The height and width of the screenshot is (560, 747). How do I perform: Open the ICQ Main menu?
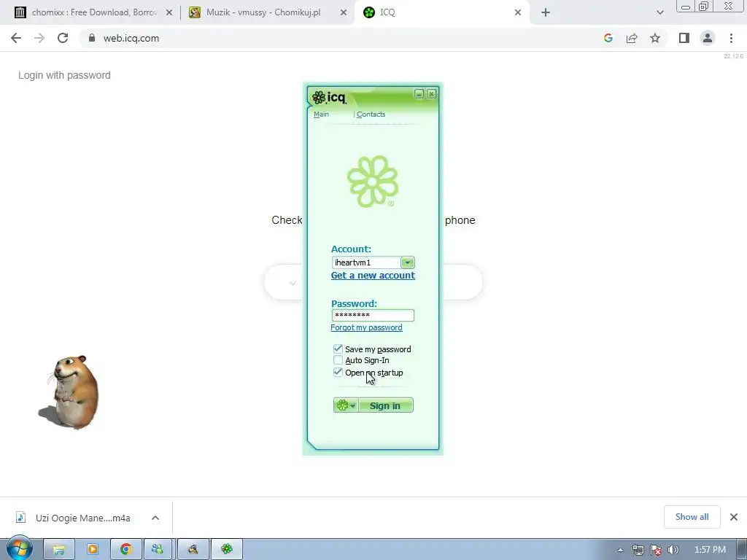[x=321, y=114]
